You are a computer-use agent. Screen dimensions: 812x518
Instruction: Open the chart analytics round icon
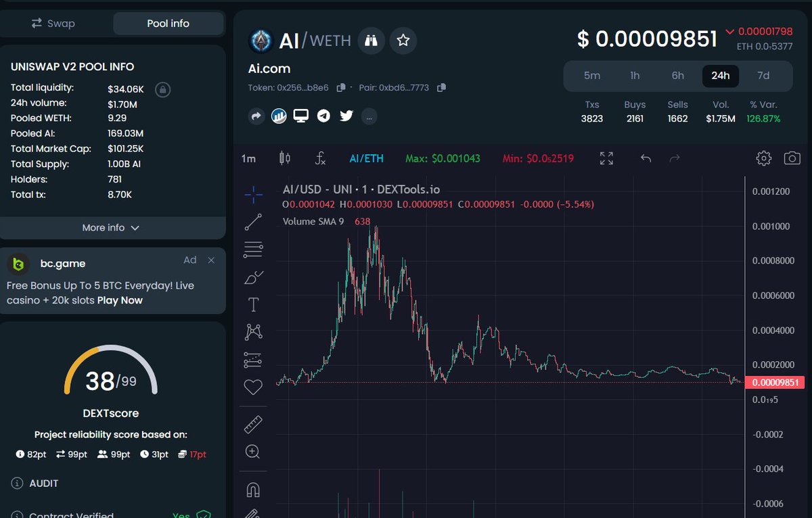(x=279, y=116)
